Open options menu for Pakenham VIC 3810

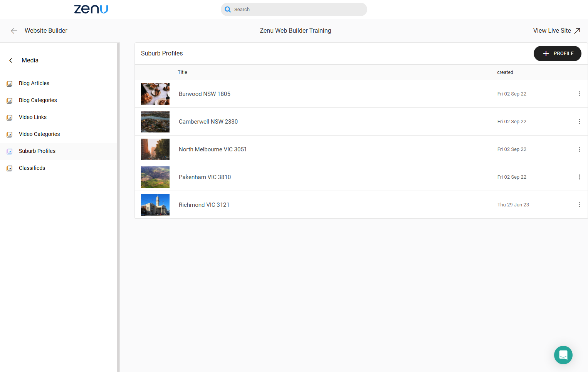(580, 177)
